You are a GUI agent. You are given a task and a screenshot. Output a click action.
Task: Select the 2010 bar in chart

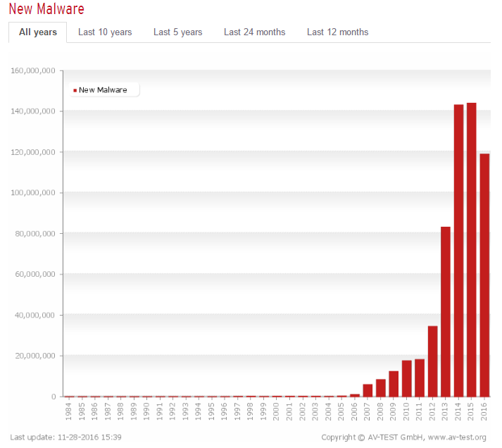point(406,379)
